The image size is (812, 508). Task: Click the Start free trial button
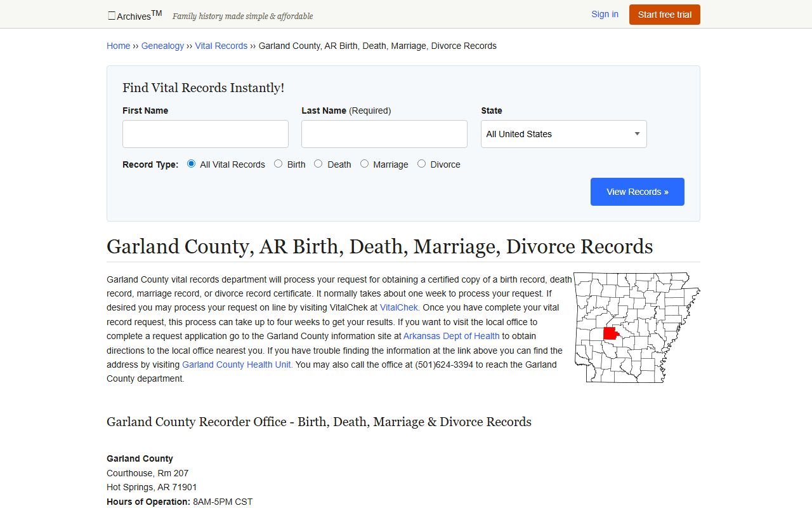click(x=664, y=15)
